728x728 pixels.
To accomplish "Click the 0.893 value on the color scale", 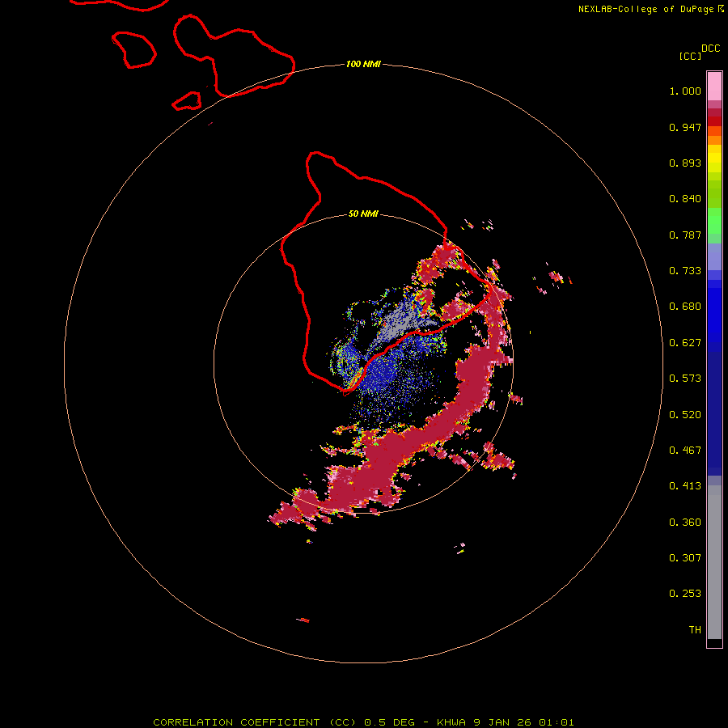I will 685,163.
